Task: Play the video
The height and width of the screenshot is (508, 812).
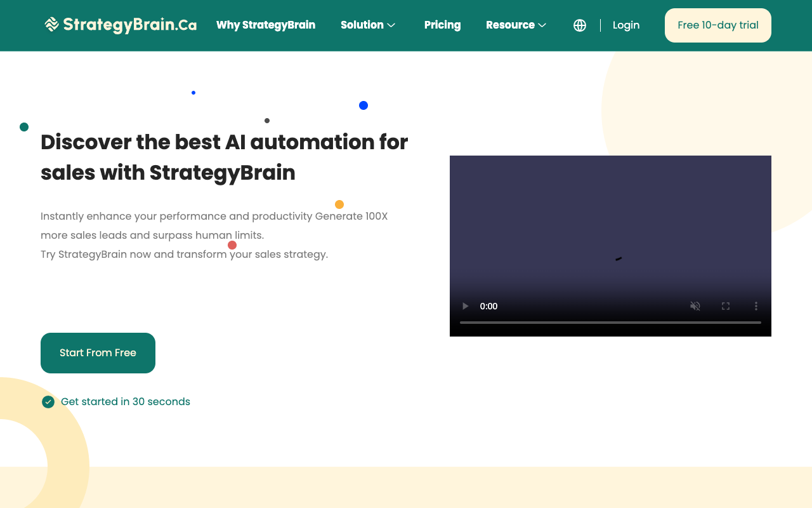Action: pos(466,306)
